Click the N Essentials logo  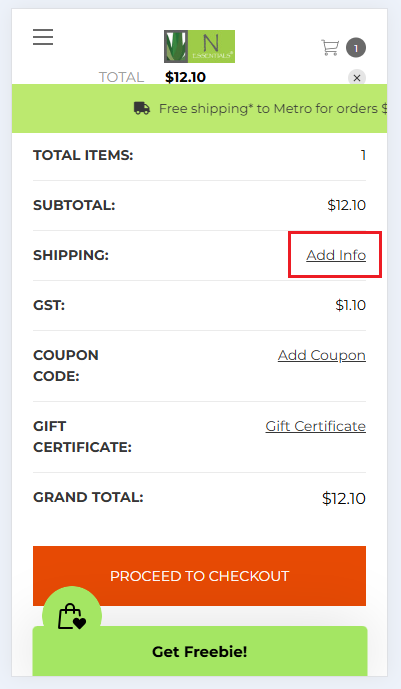199,47
